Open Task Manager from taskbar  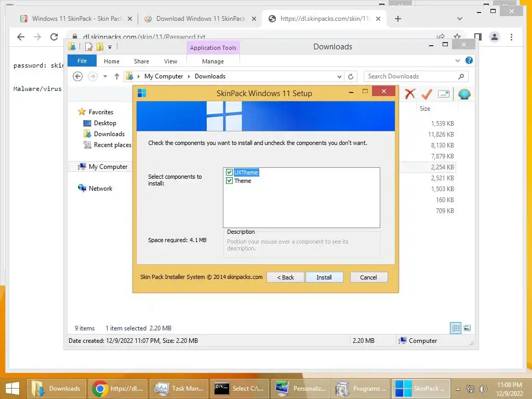179,389
